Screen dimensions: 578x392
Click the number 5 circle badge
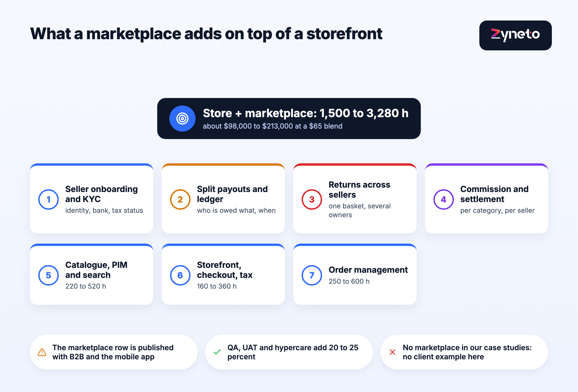tap(49, 275)
